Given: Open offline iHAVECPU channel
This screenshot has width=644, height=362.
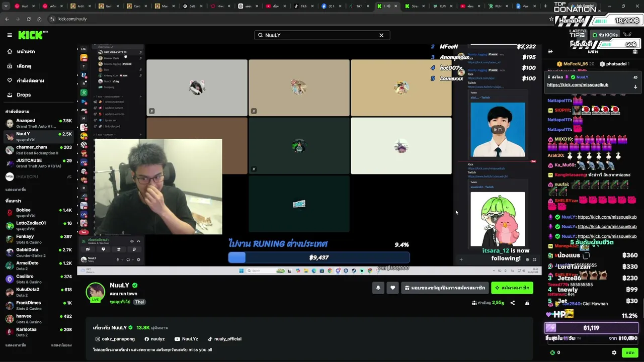Looking at the screenshot, I should [x=39, y=176].
